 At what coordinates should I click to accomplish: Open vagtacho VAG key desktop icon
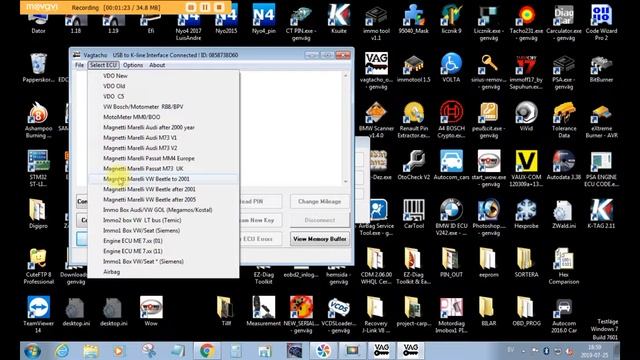[x=376, y=71]
